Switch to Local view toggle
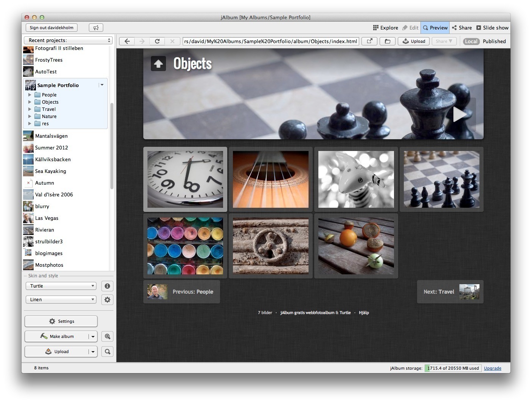The width and height of the screenshot is (532, 403). point(471,41)
